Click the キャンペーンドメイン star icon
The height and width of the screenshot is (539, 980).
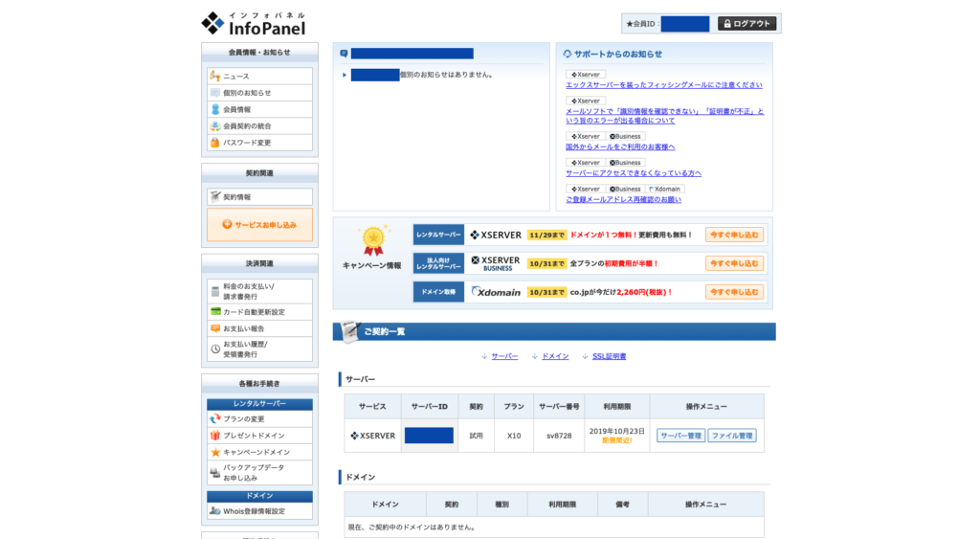(215, 452)
